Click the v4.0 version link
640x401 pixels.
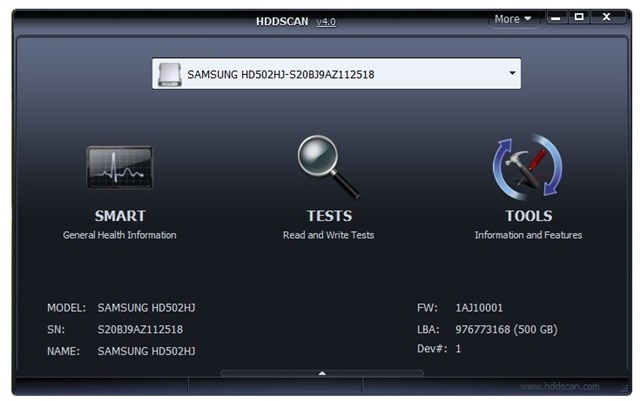pyautogui.click(x=326, y=22)
